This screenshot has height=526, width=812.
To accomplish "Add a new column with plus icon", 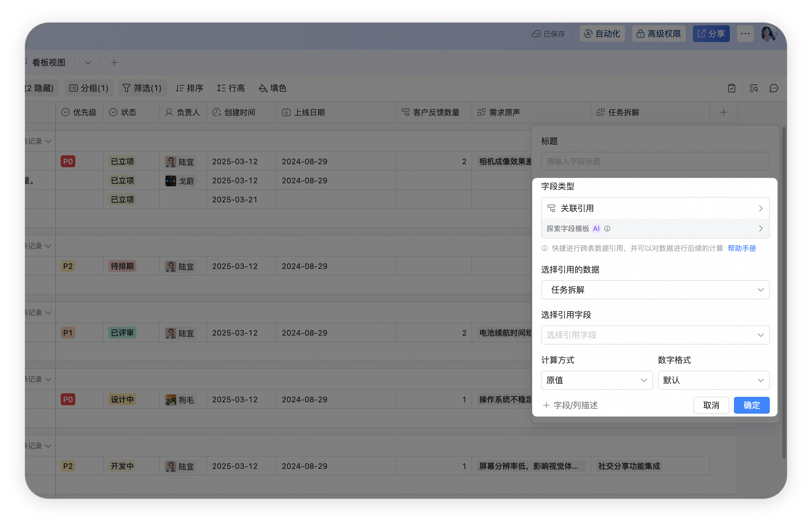I will point(723,112).
